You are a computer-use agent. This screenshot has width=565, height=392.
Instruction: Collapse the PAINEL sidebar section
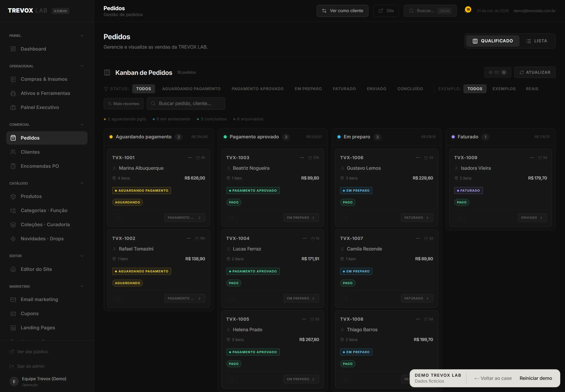82,36
